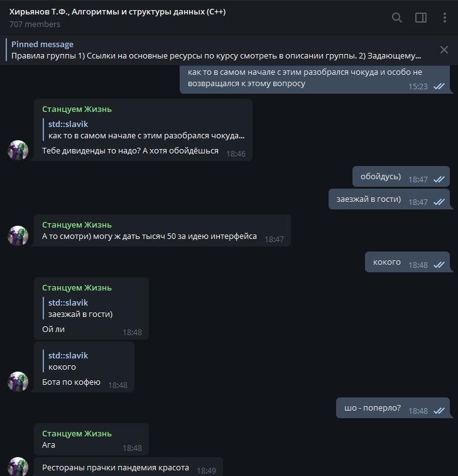The height and width of the screenshot is (476, 458).
Task: Open search in this chat
Action: pyautogui.click(x=396, y=18)
